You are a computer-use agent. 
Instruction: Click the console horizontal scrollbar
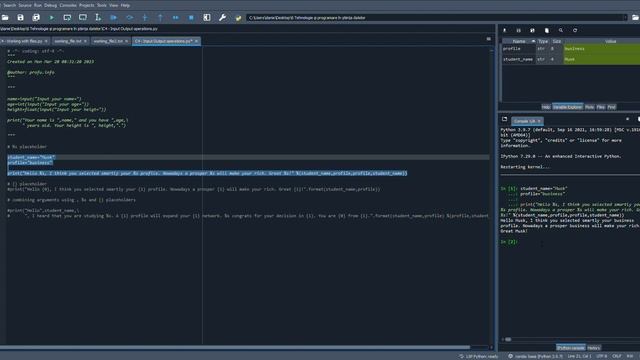[x=508, y=339]
